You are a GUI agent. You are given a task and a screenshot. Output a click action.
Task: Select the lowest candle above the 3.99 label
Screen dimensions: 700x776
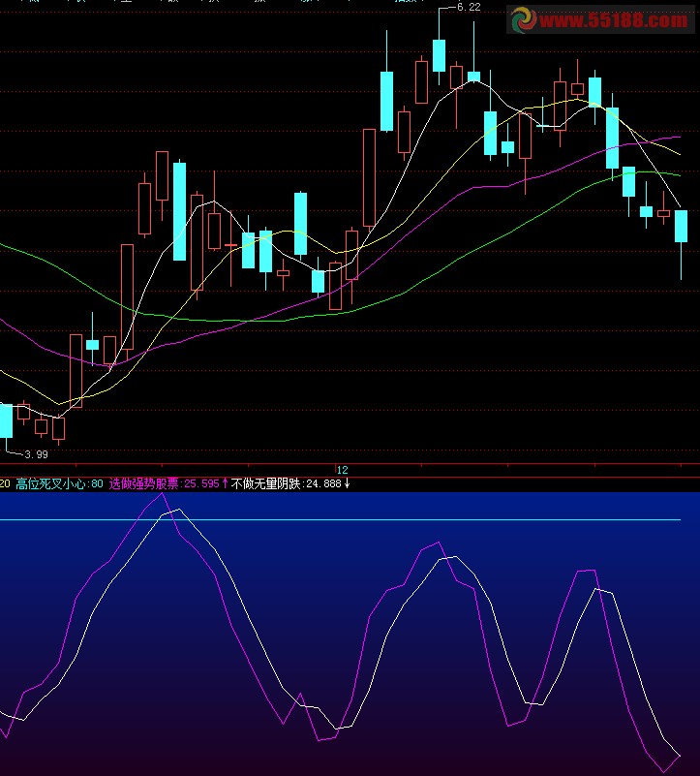[x=58, y=428]
